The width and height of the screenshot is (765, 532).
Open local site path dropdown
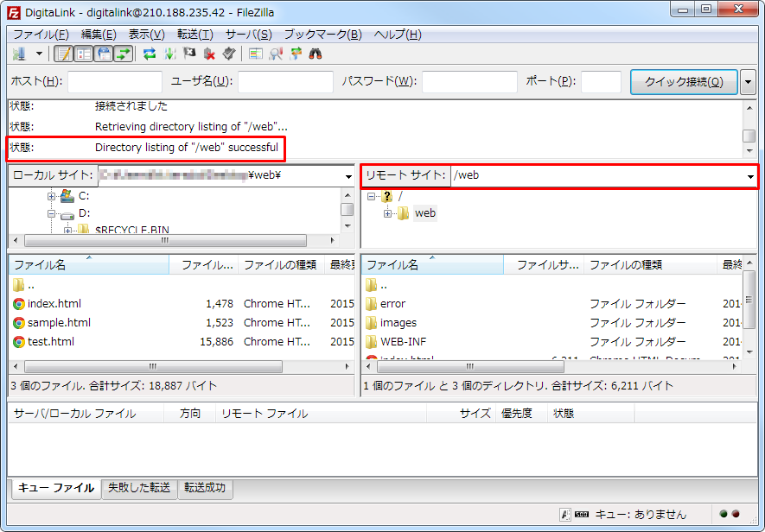point(348,176)
